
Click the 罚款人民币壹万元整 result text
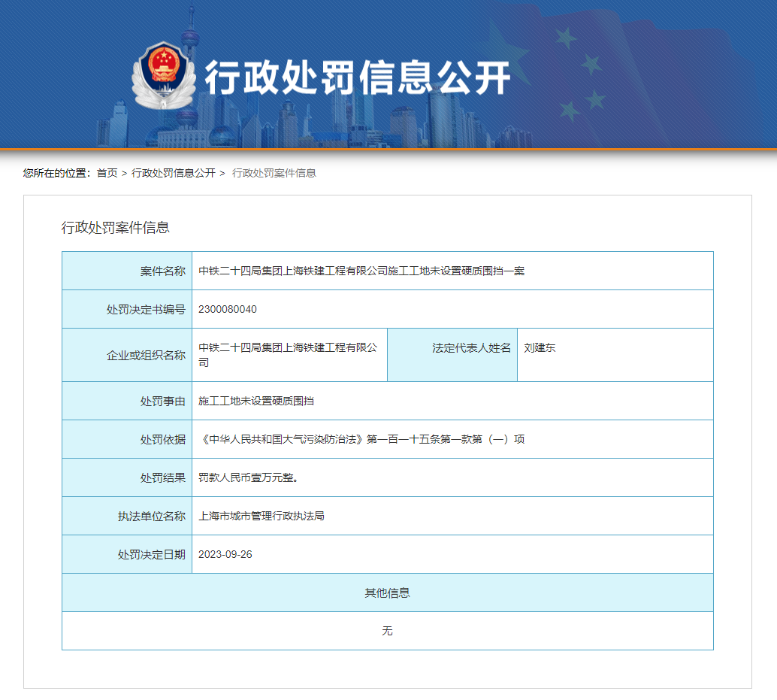(248, 477)
